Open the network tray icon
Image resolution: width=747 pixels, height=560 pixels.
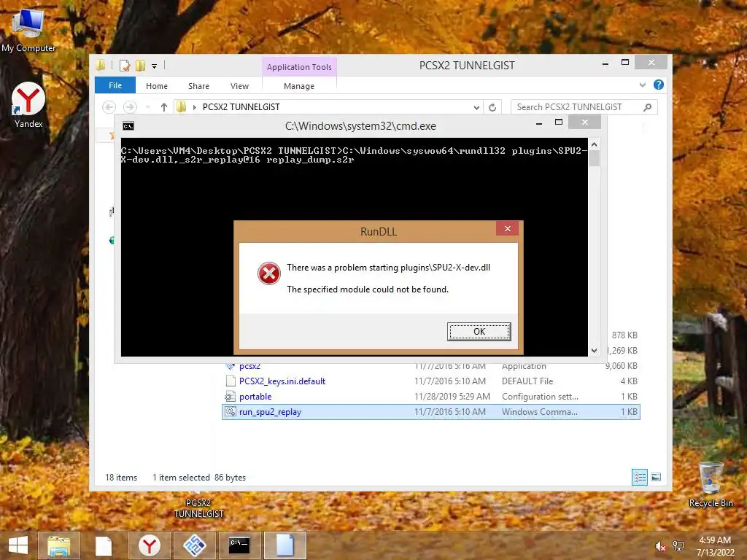[x=678, y=546]
